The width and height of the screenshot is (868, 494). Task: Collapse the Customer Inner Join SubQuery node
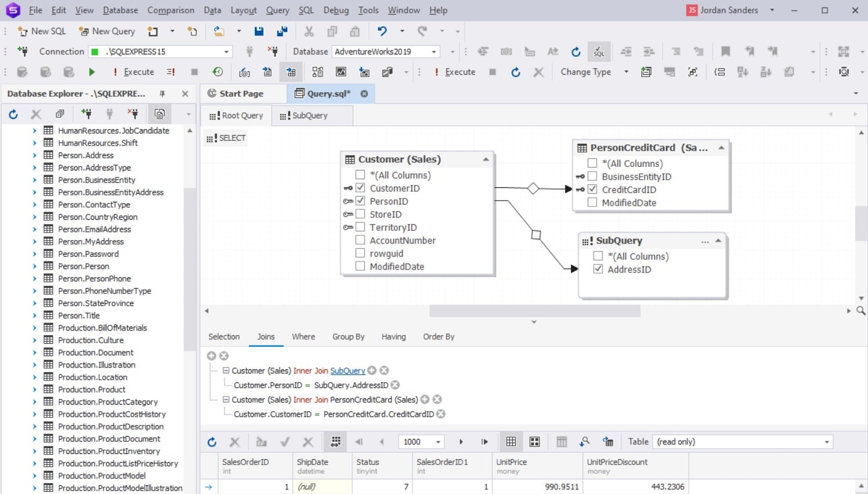tap(226, 370)
